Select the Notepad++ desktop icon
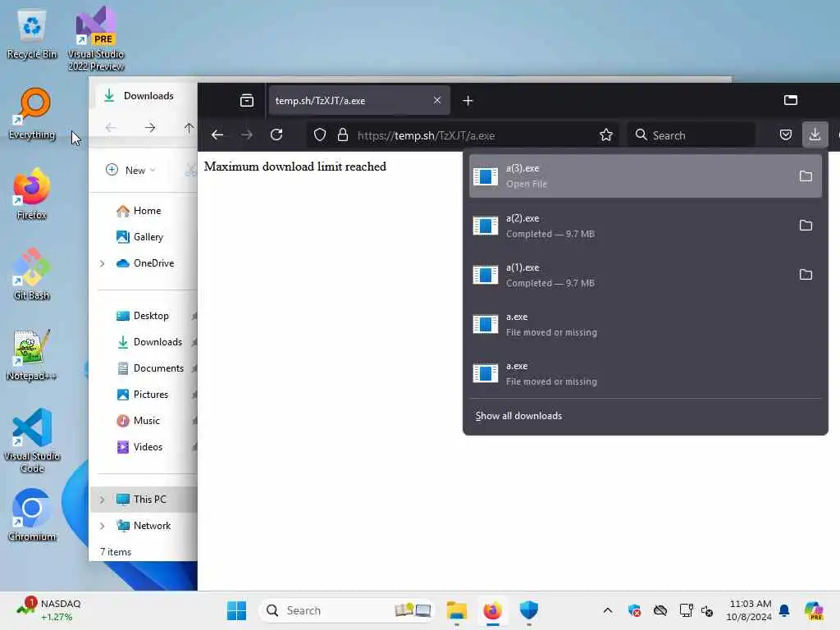 pyautogui.click(x=32, y=354)
